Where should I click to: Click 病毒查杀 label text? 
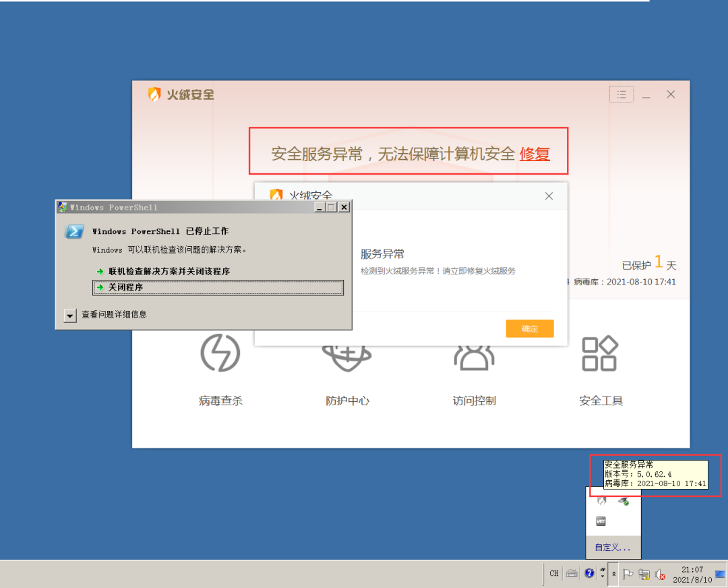[220, 401]
